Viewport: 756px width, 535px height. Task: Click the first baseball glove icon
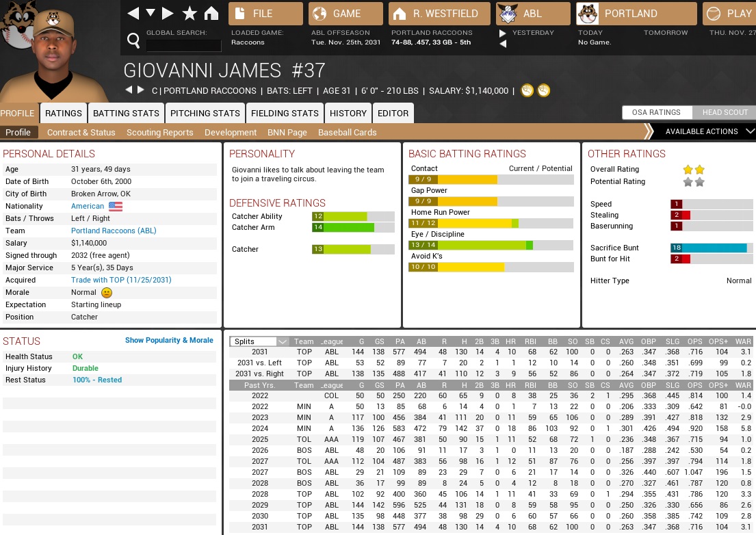click(527, 90)
